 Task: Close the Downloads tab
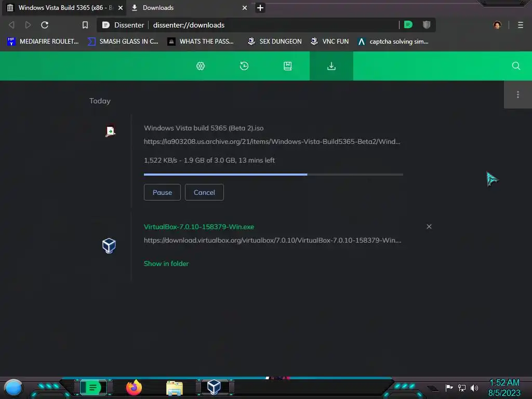pyautogui.click(x=244, y=8)
